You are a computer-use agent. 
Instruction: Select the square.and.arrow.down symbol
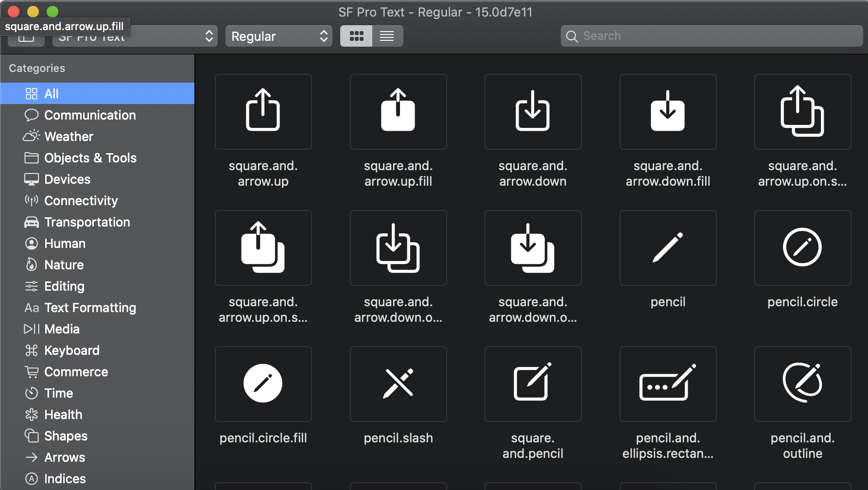coord(533,112)
